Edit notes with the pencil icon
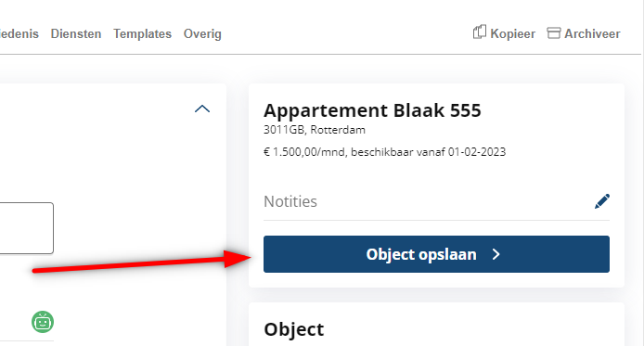 (602, 201)
